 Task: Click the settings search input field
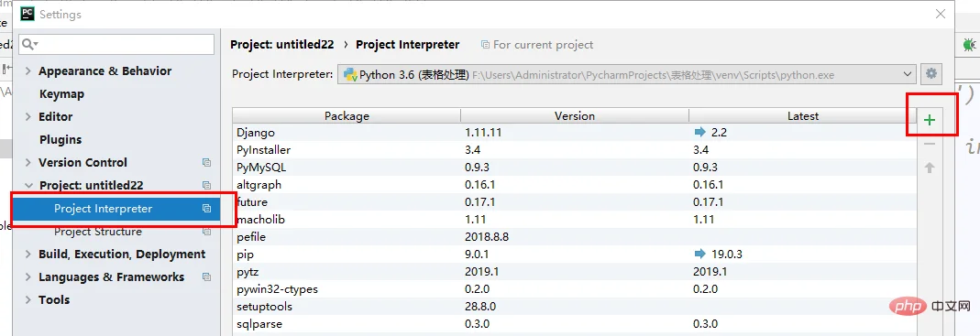pyautogui.click(x=116, y=44)
